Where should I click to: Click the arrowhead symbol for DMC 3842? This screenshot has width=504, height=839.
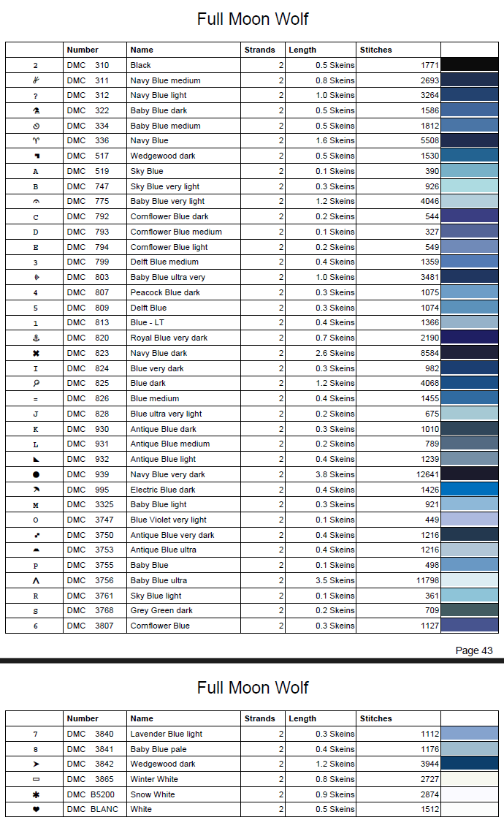click(x=36, y=764)
